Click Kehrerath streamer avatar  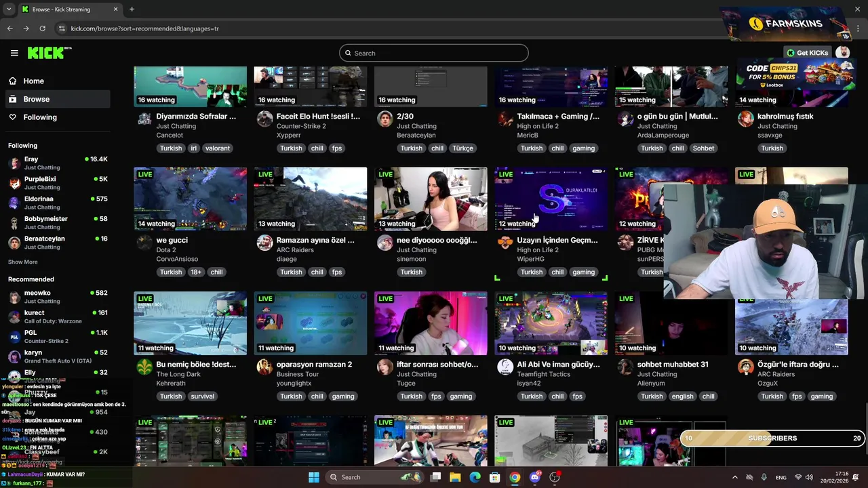coord(144,367)
